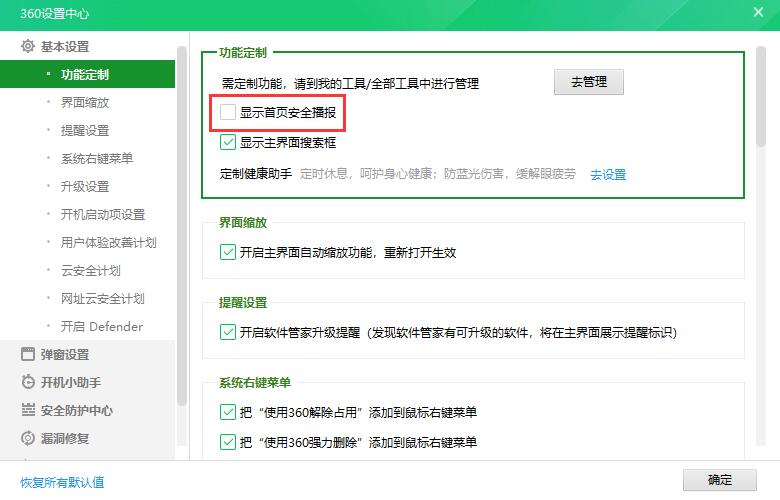Select 开启 Defender sidebar item

[102, 326]
